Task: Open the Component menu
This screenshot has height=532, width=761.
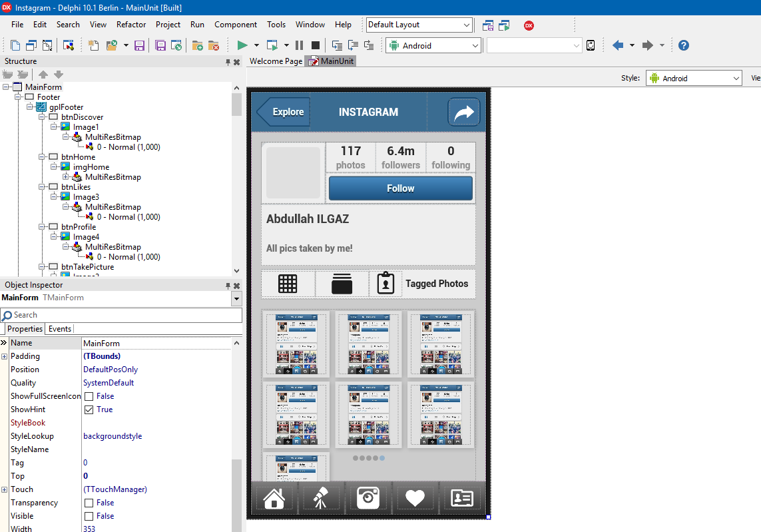Action: 236,24
